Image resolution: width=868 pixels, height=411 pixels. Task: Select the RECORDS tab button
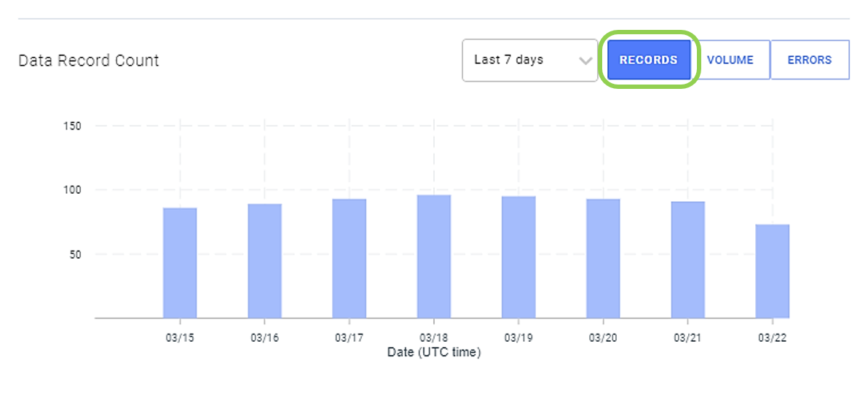pyautogui.click(x=649, y=60)
